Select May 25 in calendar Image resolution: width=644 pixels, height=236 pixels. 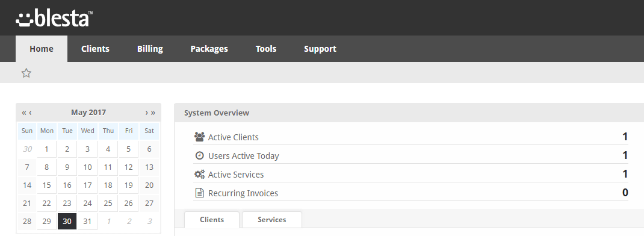(x=108, y=203)
